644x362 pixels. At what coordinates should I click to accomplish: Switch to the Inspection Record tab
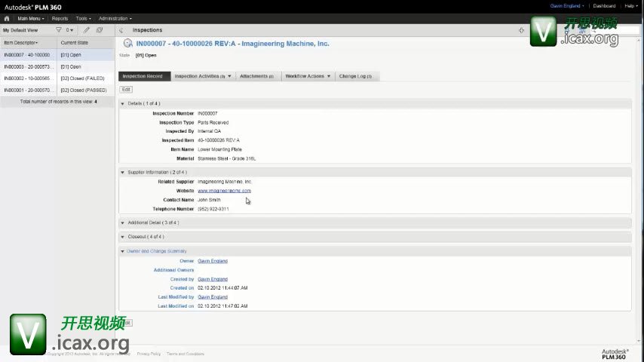[144, 76]
